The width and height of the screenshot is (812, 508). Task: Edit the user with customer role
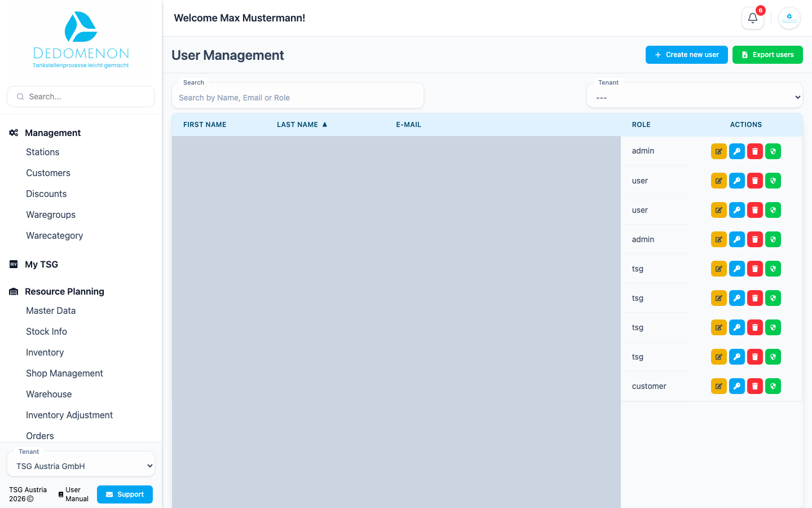(718, 386)
